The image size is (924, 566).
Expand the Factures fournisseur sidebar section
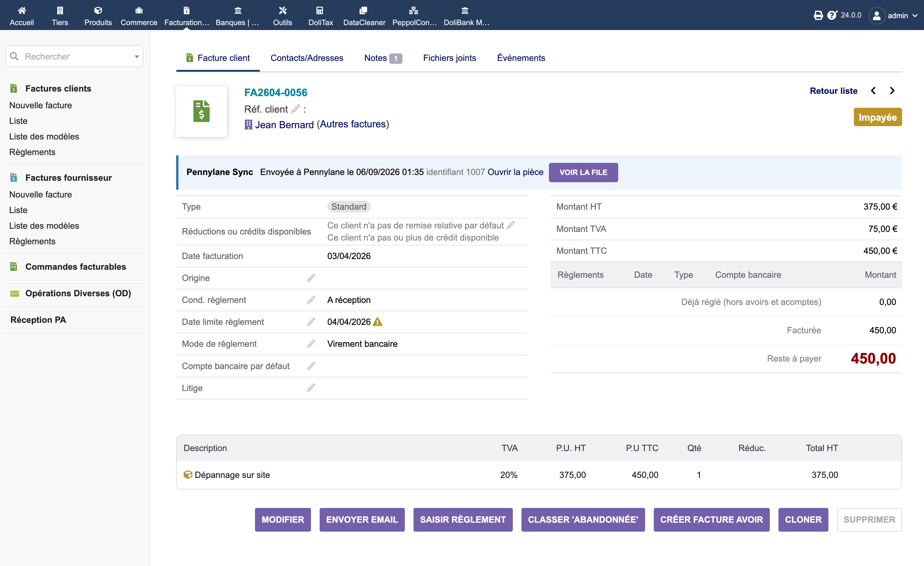click(68, 178)
